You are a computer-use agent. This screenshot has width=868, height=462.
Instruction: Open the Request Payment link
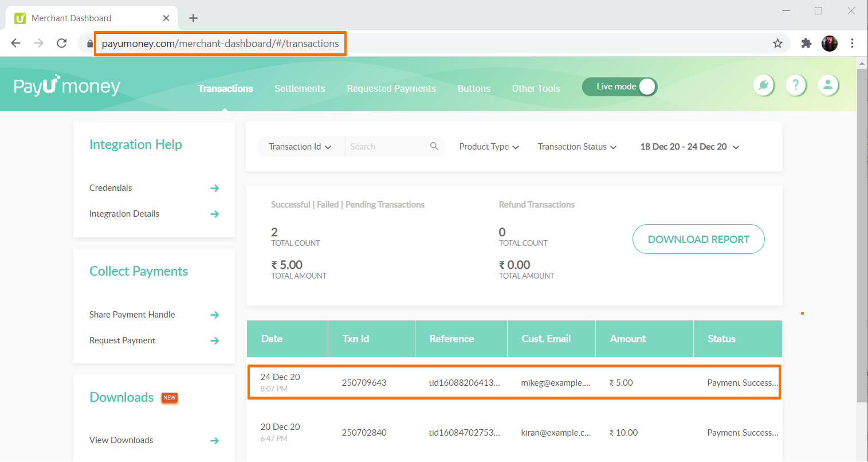click(123, 340)
